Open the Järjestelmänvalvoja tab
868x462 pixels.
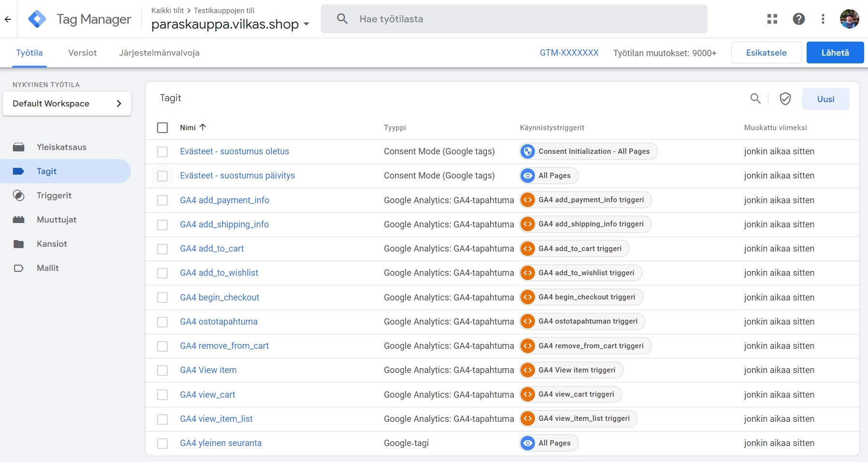point(159,53)
